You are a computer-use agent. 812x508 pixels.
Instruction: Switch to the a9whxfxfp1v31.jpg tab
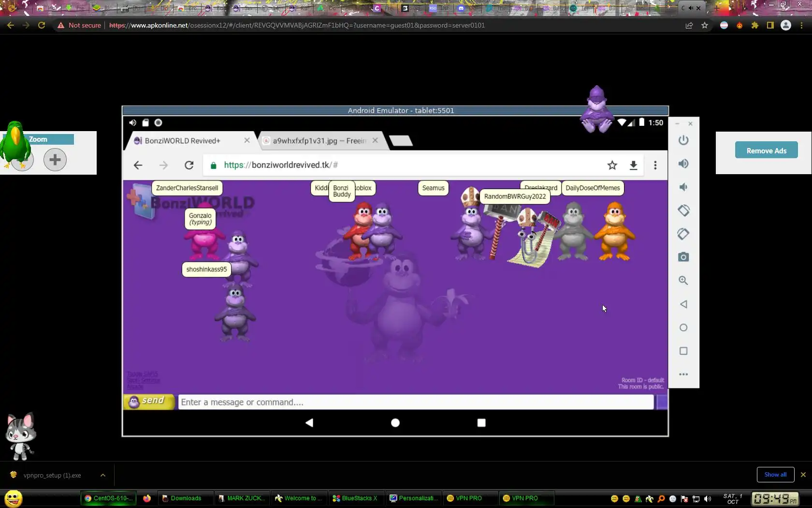pos(319,141)
